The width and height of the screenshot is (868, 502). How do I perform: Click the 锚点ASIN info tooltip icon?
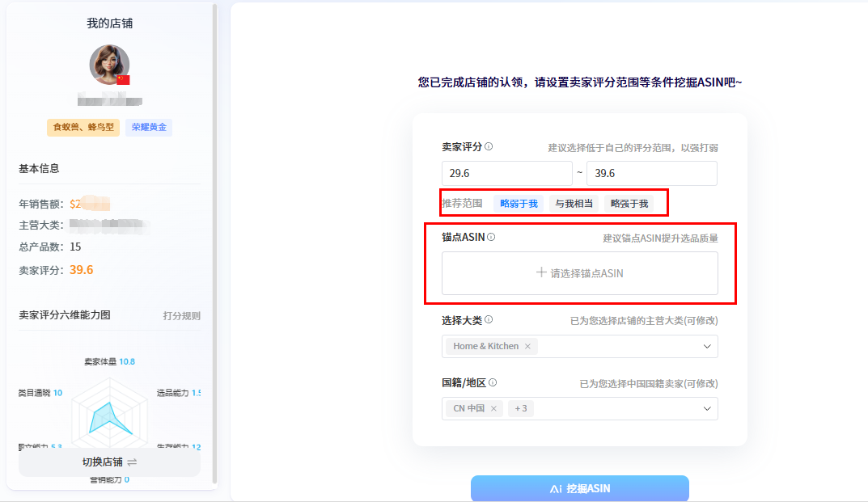click(x=491, y=237)
